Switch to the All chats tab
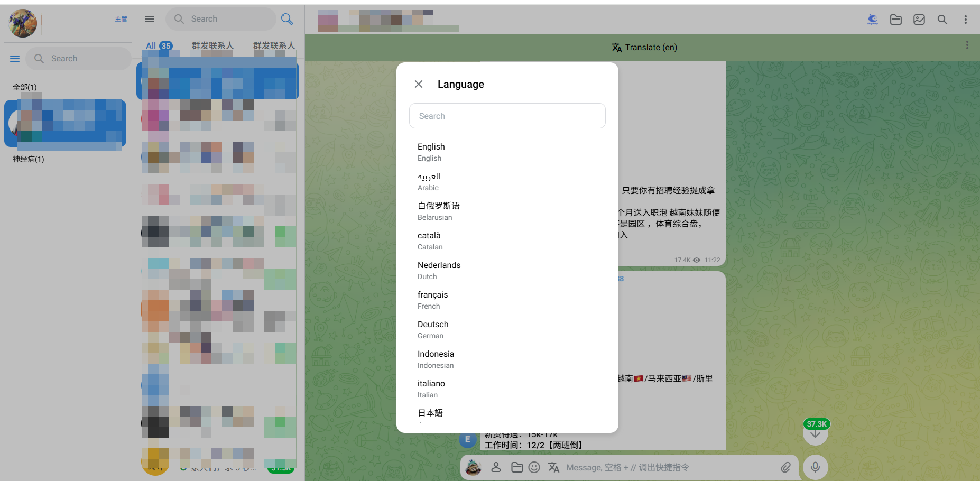This screenshot has width=980, height=481. (x=159, y=45)
